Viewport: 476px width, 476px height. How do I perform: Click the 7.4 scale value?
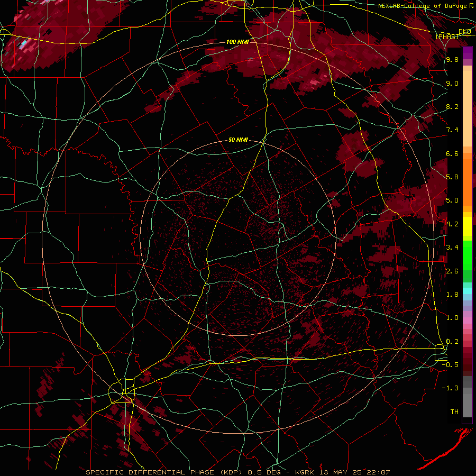(452, 130)
